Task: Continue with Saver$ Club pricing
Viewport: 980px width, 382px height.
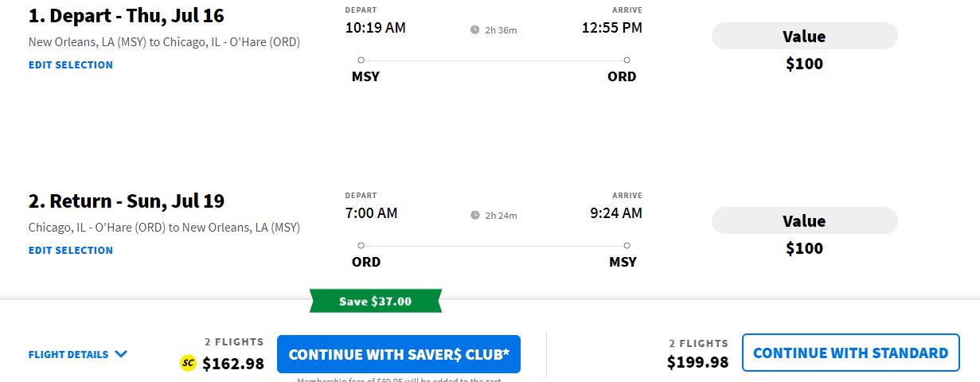Action: (x=398, y=354)
